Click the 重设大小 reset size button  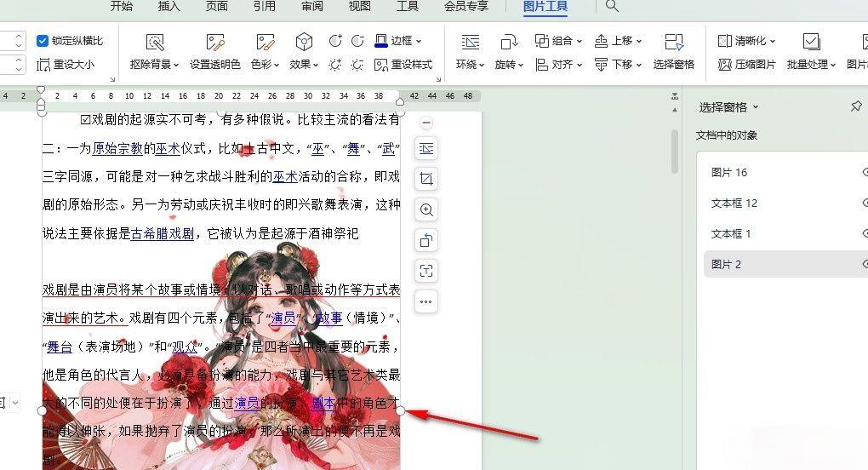point(66,65)
